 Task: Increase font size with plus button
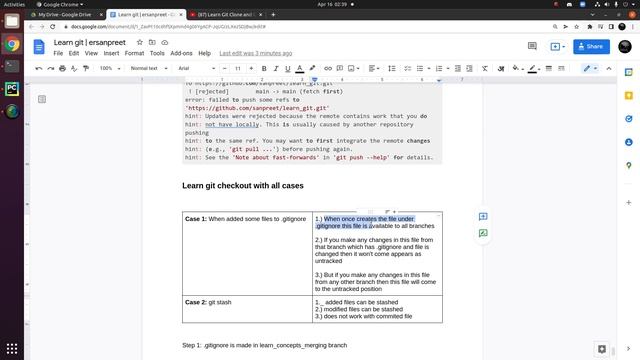click(x=251, y=68)
